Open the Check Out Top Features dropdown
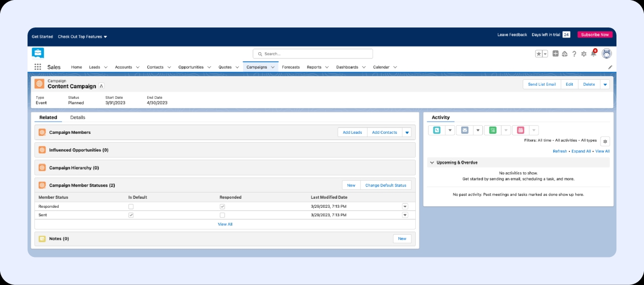644x285 pixels. [x=83, y=36]
